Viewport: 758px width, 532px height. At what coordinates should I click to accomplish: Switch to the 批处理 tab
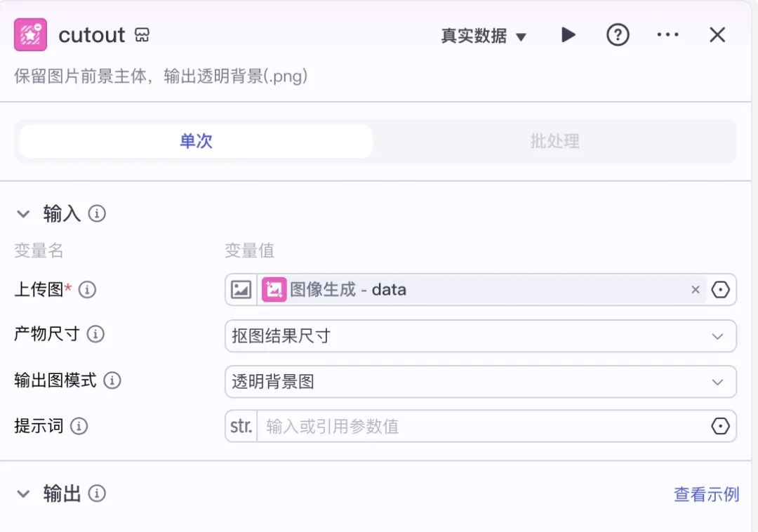pos(554,141)
